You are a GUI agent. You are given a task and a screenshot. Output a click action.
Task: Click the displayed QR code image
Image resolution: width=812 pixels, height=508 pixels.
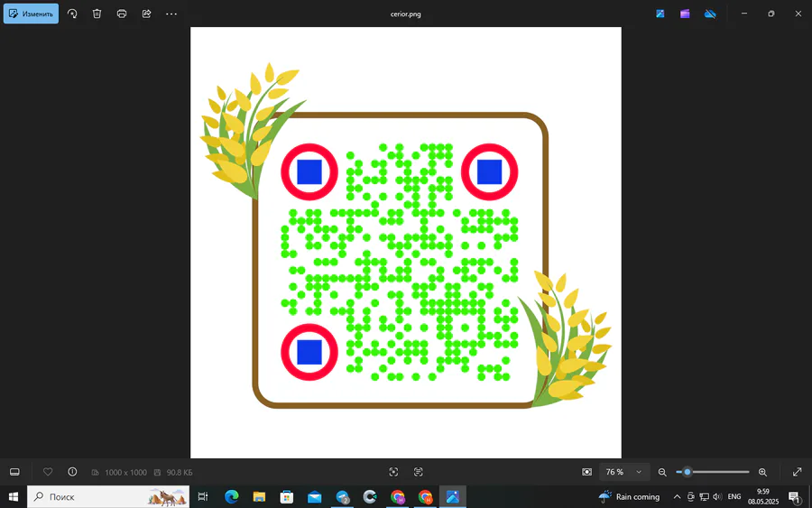click(x=406, y=243)
